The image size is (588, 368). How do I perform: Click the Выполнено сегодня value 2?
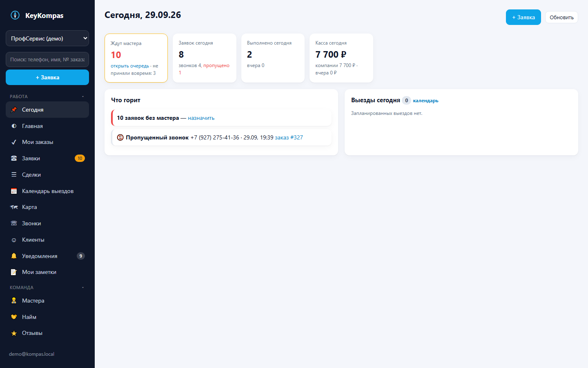(x=249, y=54)
